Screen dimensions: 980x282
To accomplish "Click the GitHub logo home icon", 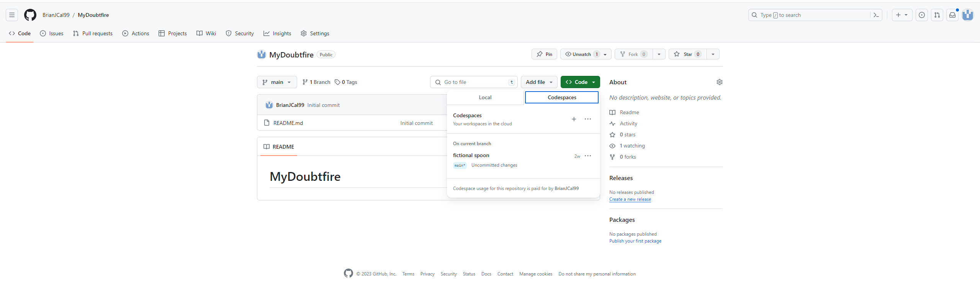I will coord(30,15).
